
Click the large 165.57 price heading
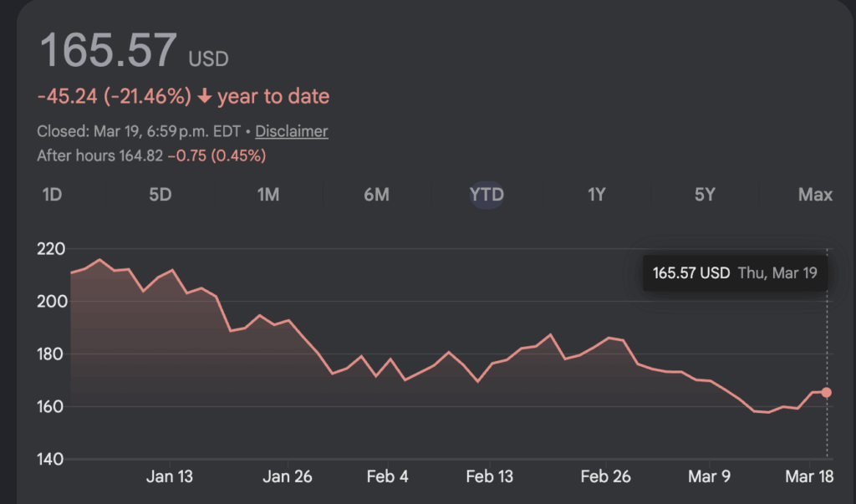pos(108,50)
